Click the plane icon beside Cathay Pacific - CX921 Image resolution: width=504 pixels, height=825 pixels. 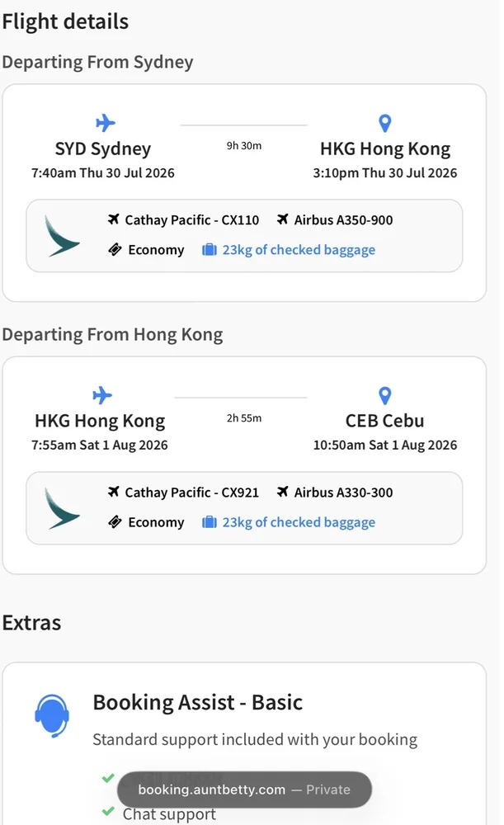coord(113,492)
